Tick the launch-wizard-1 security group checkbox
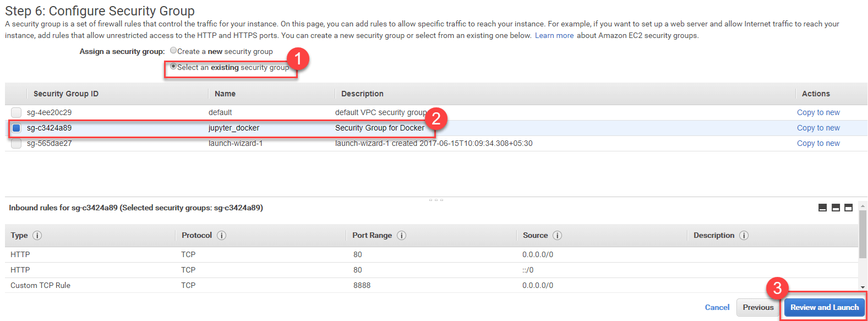 [17, 143]
